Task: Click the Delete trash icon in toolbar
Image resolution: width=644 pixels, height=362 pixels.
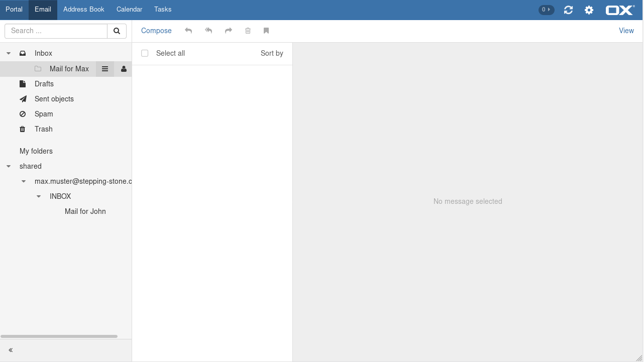Action: click(x=248, y=31)
